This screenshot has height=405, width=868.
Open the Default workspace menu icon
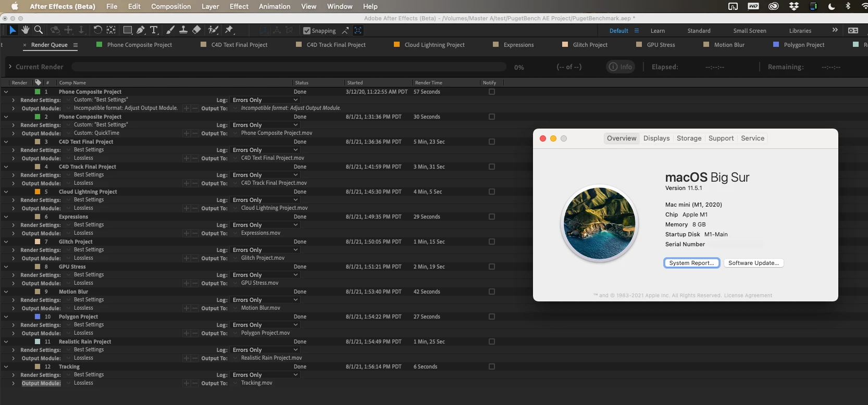click(x=637, y=31)
